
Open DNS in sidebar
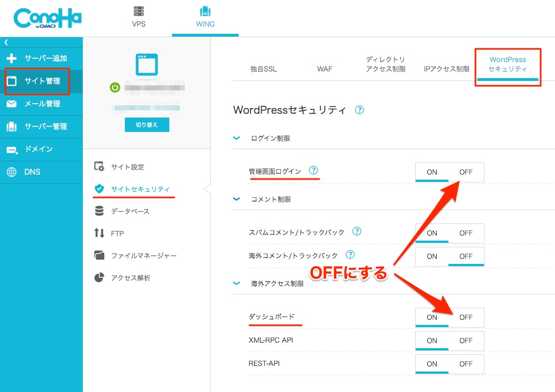[42, 172]
